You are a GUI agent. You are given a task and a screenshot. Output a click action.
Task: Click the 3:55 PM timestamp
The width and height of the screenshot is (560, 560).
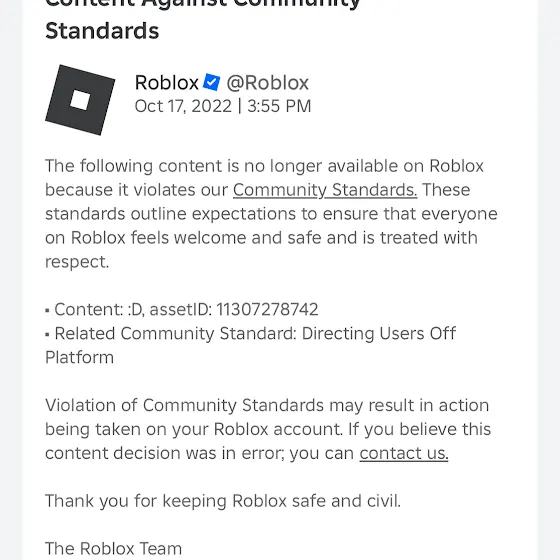(279, 106)
